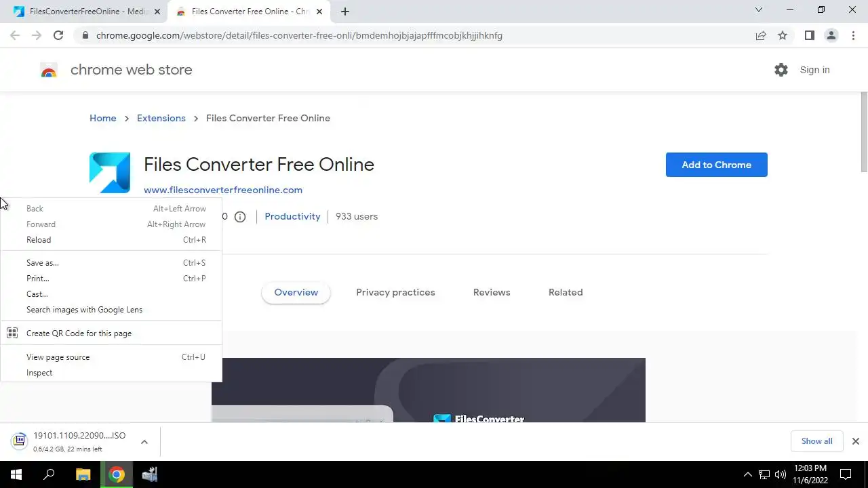Bookmark this page with the star icon
Viewport: 868px width, 488px height.
(x=783, y=35)
